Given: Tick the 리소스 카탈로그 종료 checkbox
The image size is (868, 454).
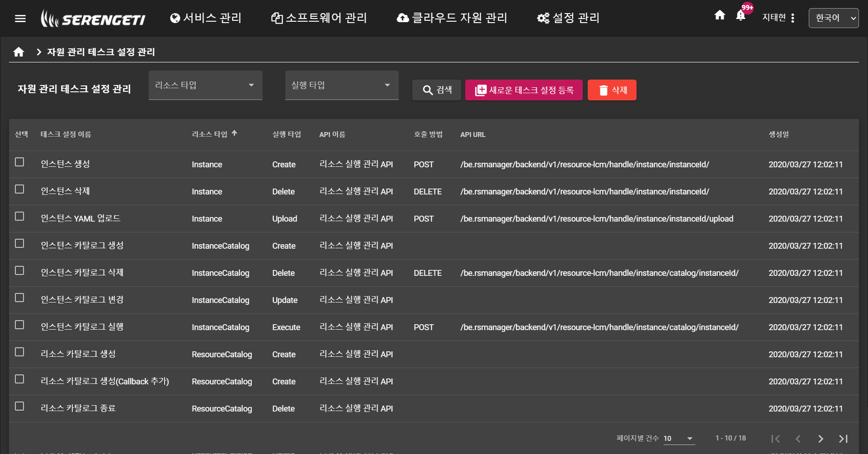Looking at the screenshot, I should tap(19, 406).
